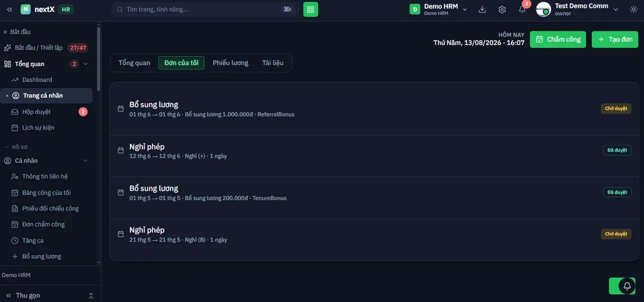The width and height of the screenshot is (644, 302).
Task: Open notifications bell in the top bar
Action: [522, 10]
